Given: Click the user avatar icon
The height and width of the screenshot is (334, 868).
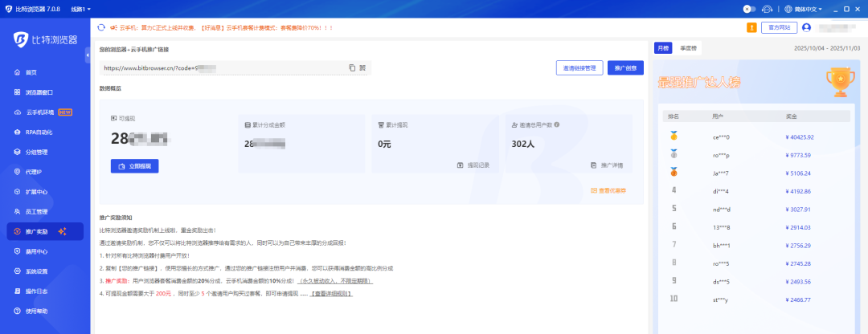Looking at the screenshot, I should point(806,27).
